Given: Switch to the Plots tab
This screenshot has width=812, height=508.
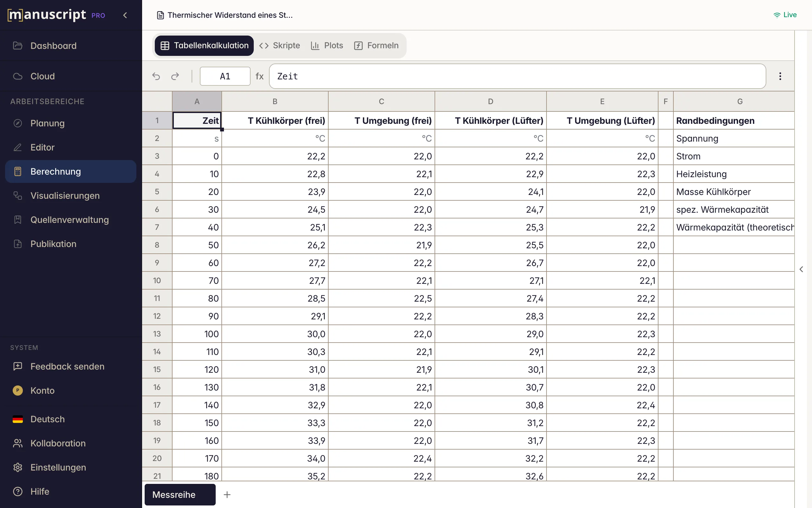Looking at the screenshot, I should click(327, 46).
